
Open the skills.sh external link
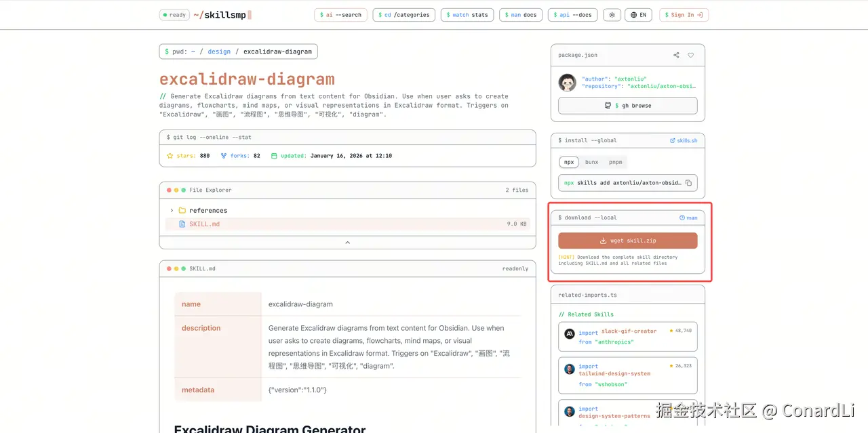tap(684, 140)
